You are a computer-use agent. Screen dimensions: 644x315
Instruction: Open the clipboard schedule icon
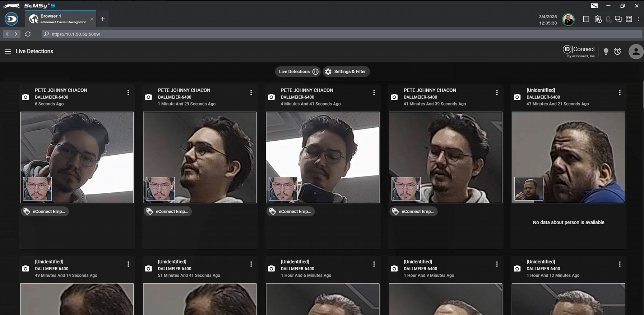[x=598, y=19]
